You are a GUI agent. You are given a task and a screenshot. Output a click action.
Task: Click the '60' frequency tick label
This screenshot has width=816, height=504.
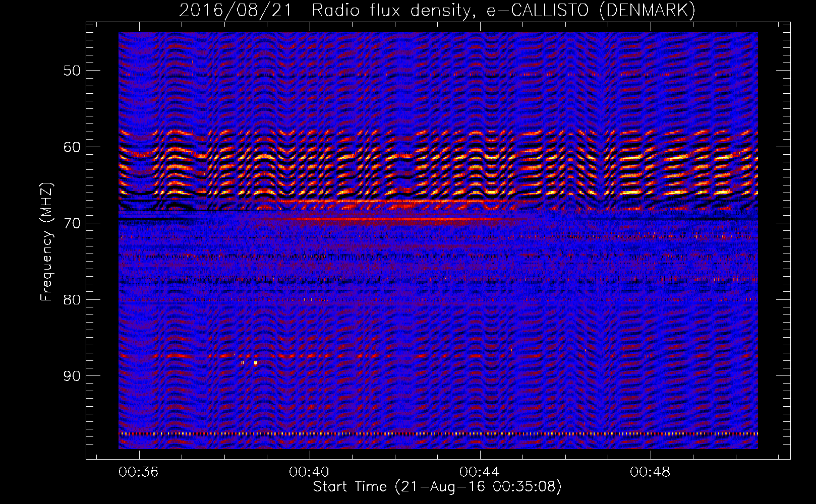(x=72, y=147)
